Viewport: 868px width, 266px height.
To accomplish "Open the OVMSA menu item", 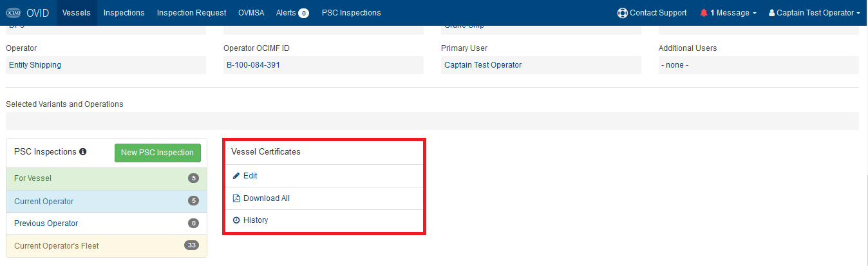I will point(251,13).
